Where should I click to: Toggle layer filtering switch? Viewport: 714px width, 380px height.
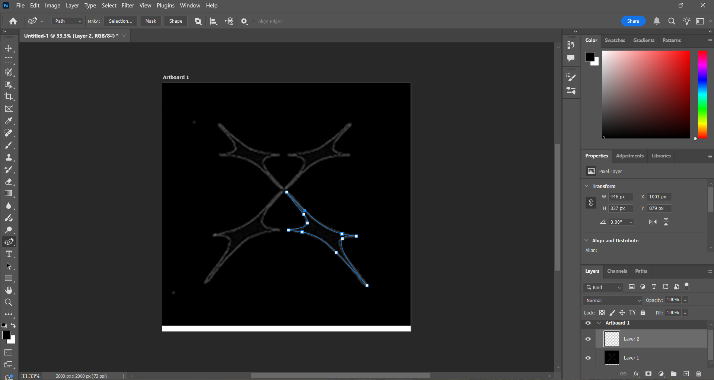coord(687,287)
